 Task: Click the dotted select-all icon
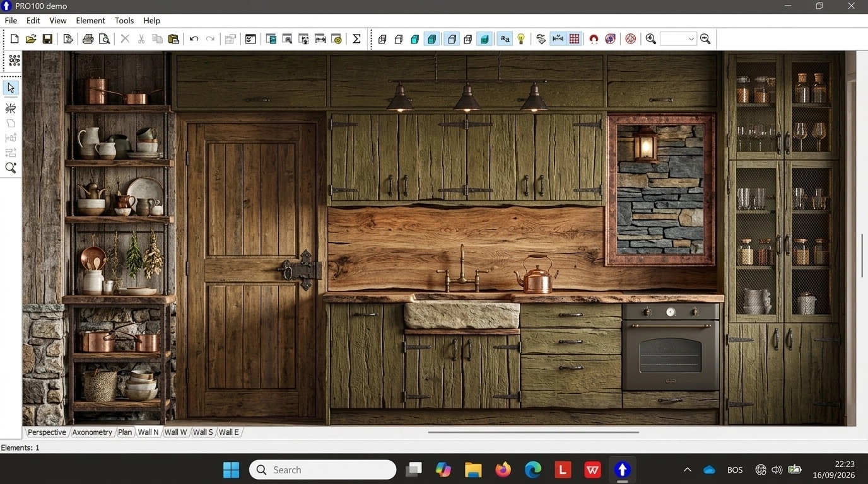coord(14,61)
